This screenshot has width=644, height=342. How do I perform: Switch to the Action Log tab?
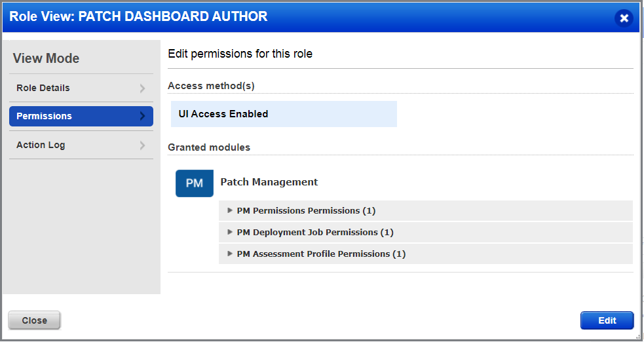[x=41, y=145]
